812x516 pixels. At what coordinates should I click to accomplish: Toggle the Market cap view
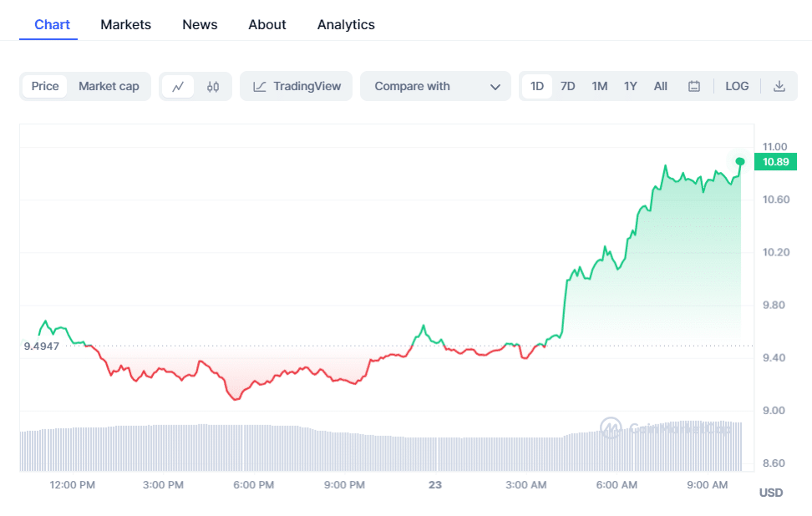pyautogui.click(x=109, y=86)
